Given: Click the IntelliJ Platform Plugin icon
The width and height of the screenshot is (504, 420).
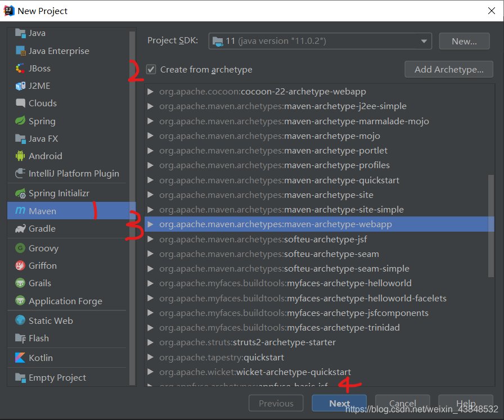Looking at the screenshot, I should 20,174.
